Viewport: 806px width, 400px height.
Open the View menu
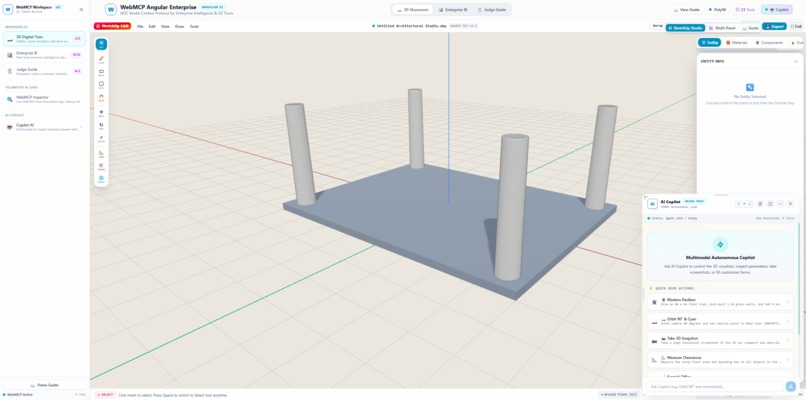(165, 26)
